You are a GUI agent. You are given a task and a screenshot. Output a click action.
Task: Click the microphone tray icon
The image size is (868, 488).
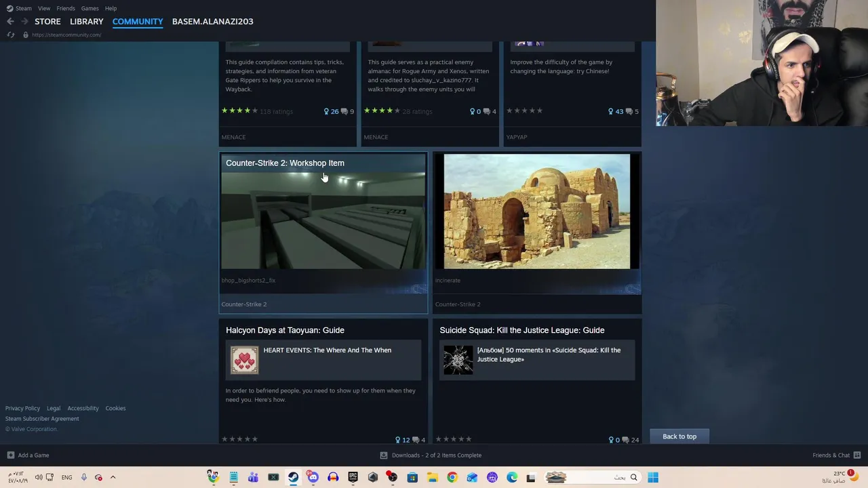[x=84, y=477]
